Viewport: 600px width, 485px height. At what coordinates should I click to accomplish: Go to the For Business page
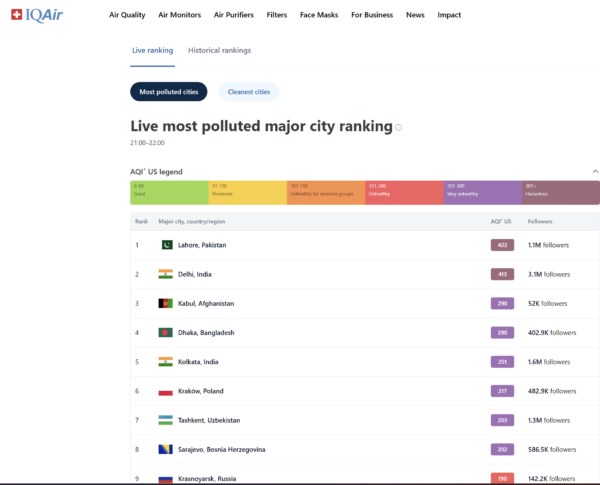pyautogui.click(x=372, y=16)
